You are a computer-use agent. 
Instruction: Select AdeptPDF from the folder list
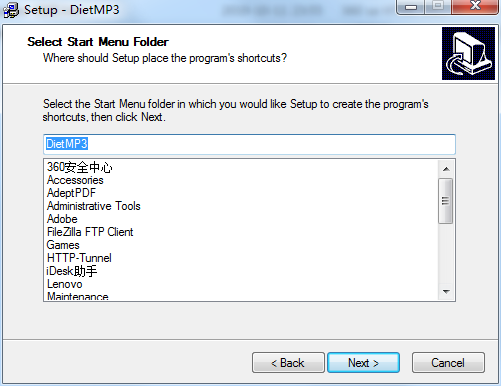[71, 193]
